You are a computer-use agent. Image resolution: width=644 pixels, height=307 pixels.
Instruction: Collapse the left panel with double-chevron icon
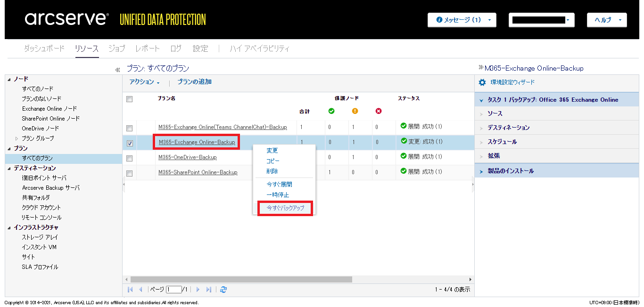pyautogui.click(x=117, y=70)
